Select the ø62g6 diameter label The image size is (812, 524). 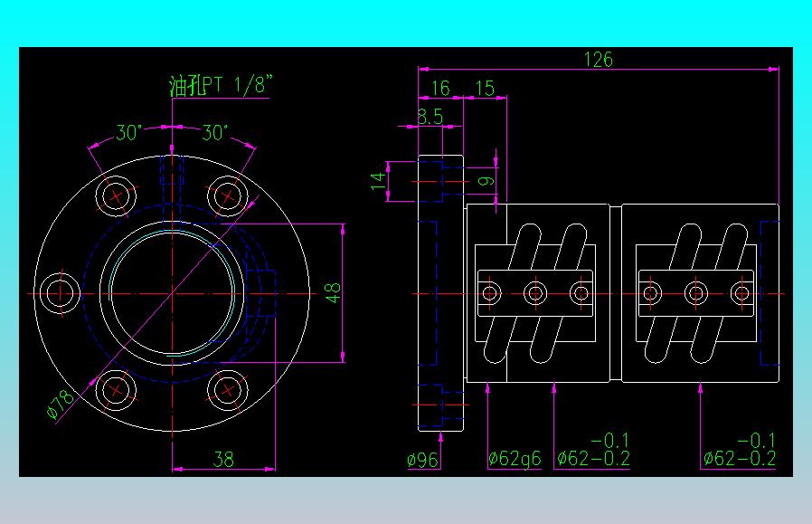coord(515,459)
